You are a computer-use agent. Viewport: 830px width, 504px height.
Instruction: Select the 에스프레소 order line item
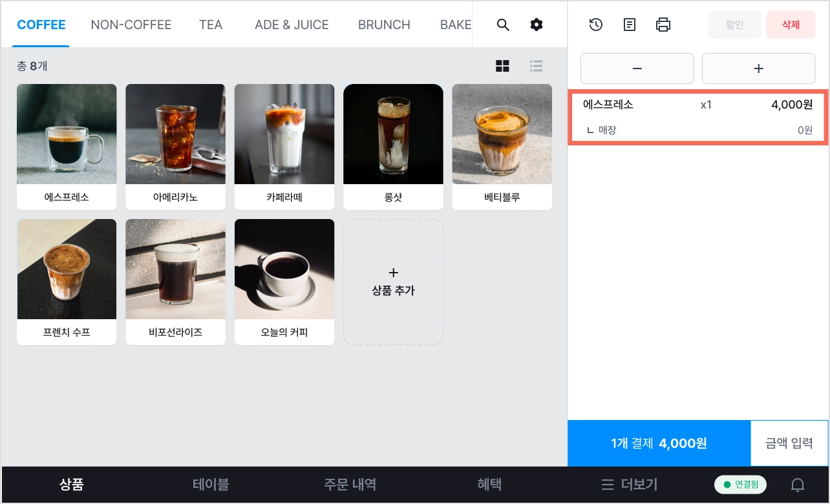(x=698, y=117)
